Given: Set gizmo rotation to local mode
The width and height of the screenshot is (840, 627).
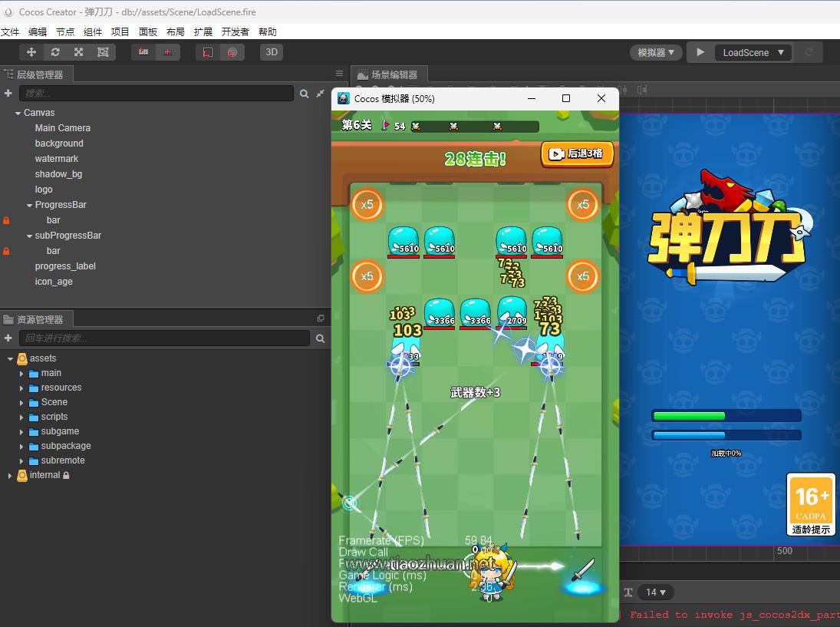Looking at the screenshot, I should [208, 52].
